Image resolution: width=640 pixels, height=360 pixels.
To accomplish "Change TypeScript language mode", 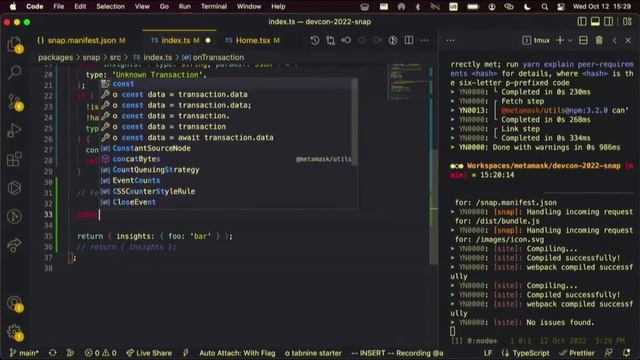I will [x=531, y=353].
